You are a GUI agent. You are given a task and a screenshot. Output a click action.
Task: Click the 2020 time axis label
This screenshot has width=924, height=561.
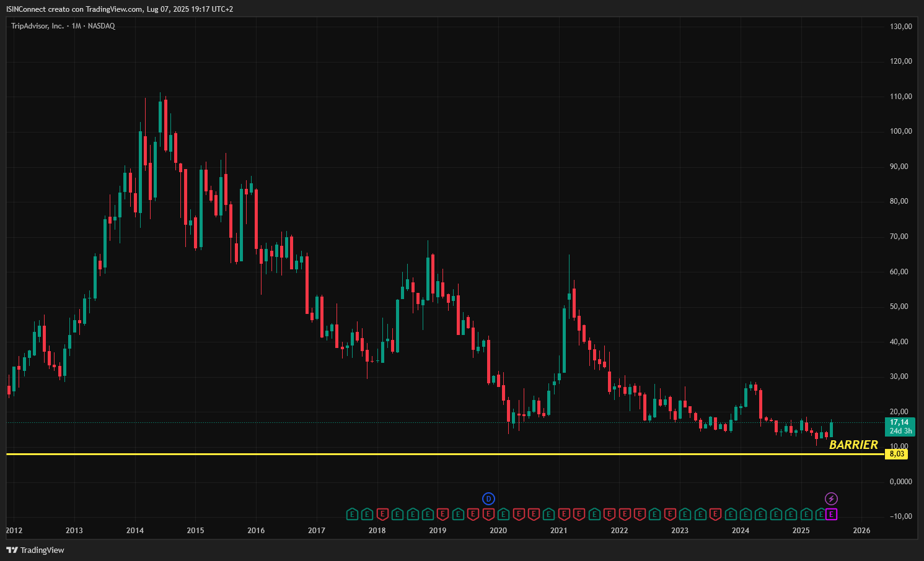[x=498, y=530]
